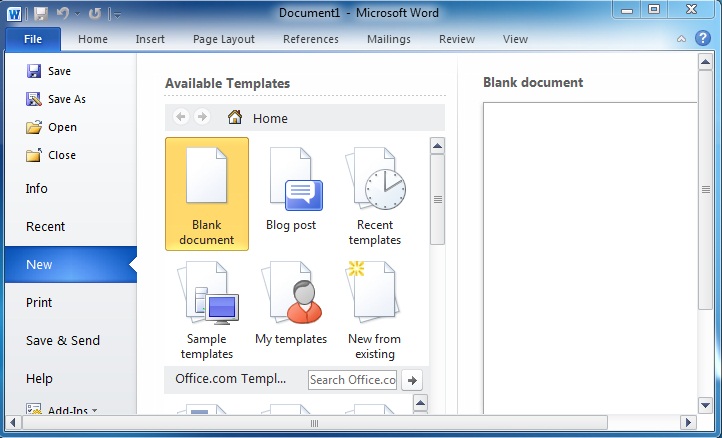Open the File tab
Image resolution: width=722 pixels, height=438 pixels.
(x=33, y=39)
